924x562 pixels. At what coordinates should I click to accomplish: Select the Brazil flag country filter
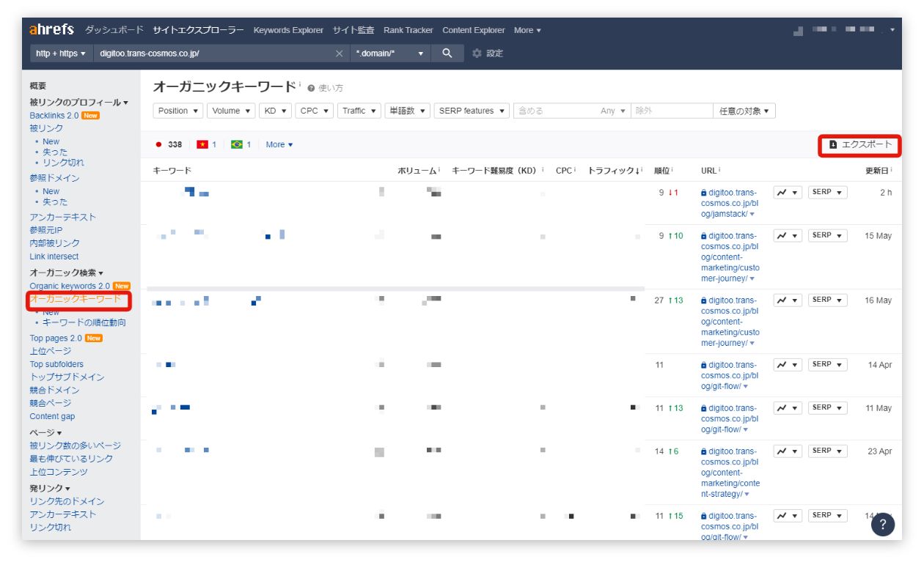pyautogui.click(x=241, y=144)
